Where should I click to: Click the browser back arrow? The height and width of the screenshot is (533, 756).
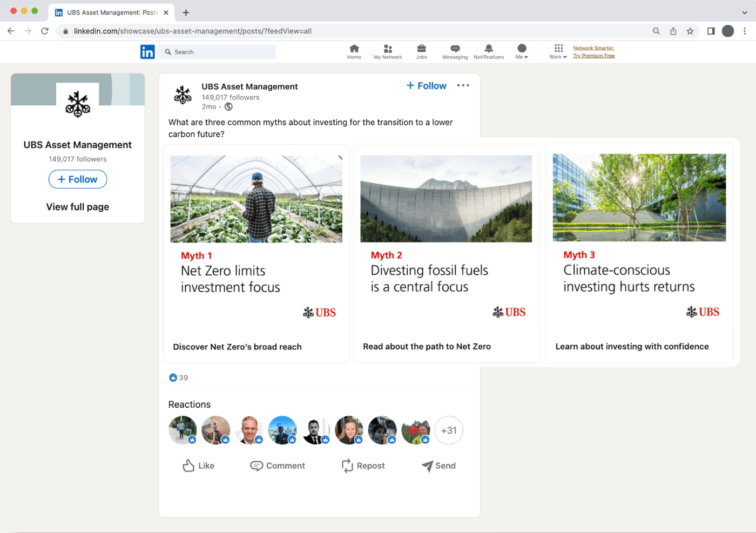[x=11, y=31]
